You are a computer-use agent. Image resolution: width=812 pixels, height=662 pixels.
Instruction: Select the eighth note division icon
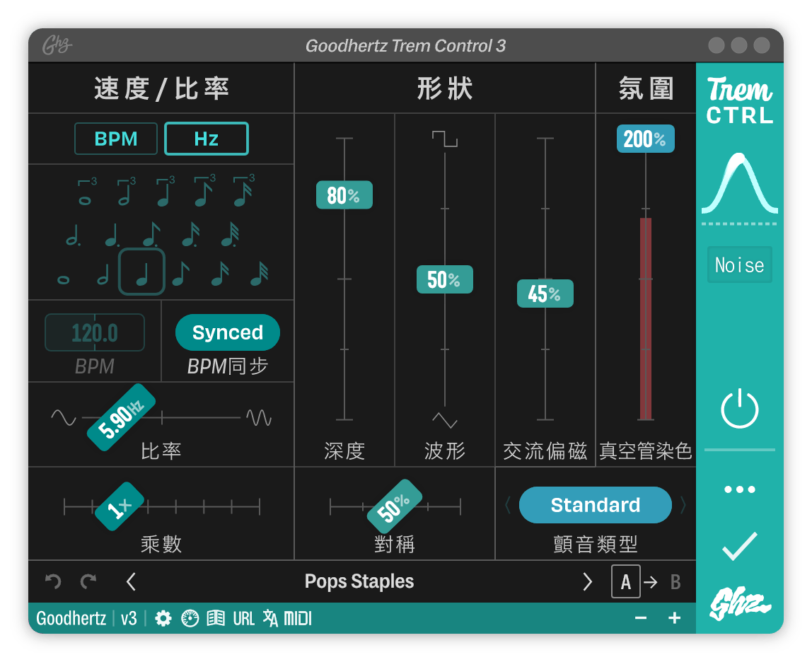(x=181, y=274)
